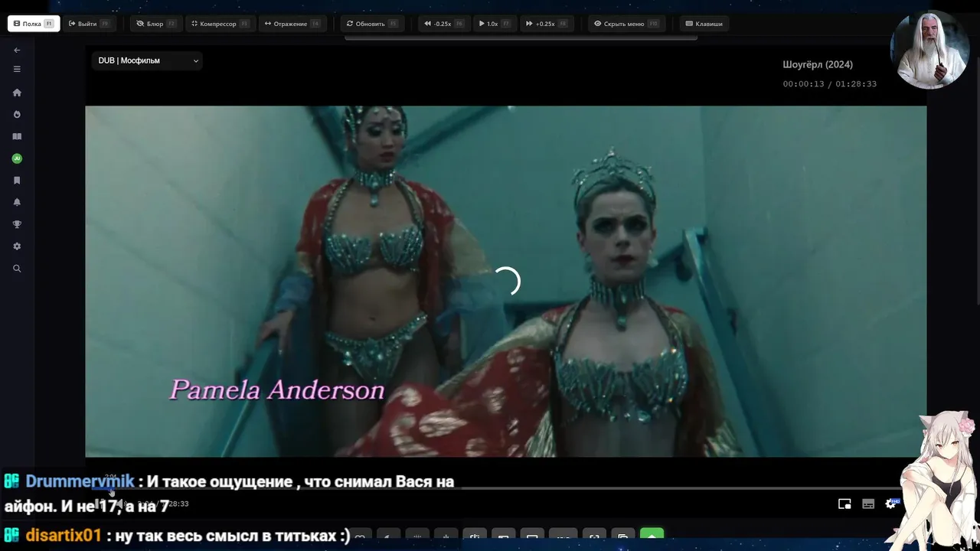This screenshot has width=980, height=551.
Task: Click the Полка toolbar button
Action: 34,24
